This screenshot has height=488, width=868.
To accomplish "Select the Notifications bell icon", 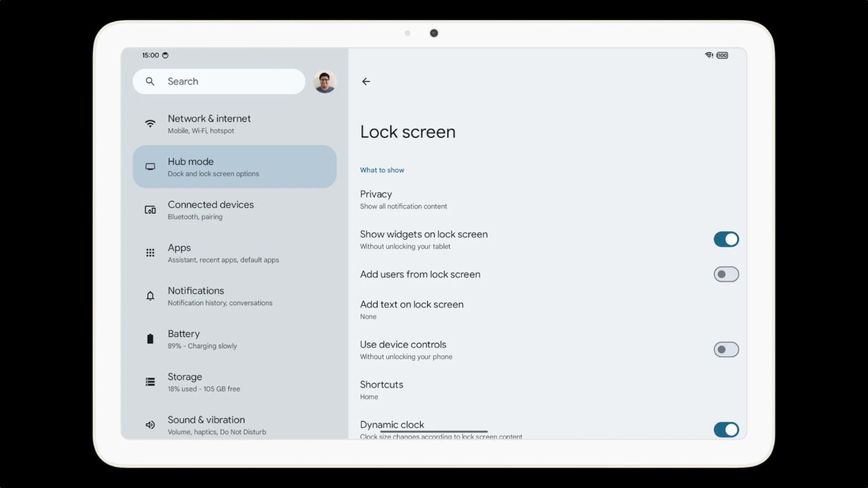I will (x=150, y=295).
